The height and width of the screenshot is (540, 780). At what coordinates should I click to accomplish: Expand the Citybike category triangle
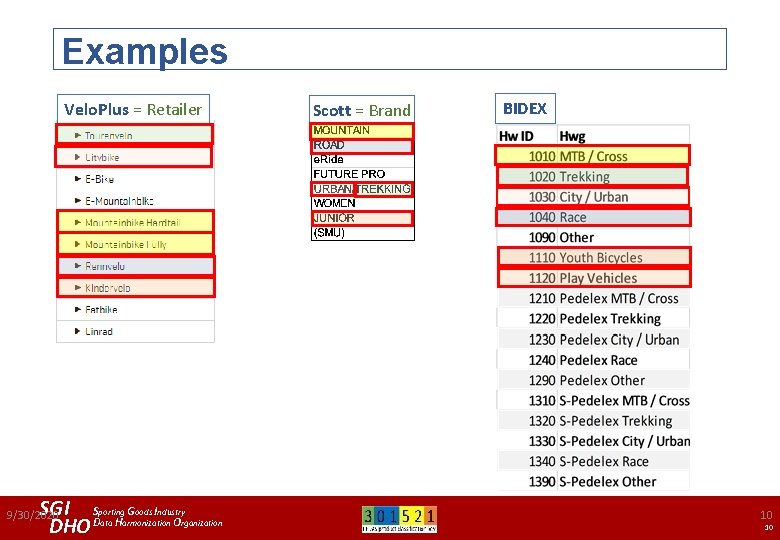coord(78,157)
